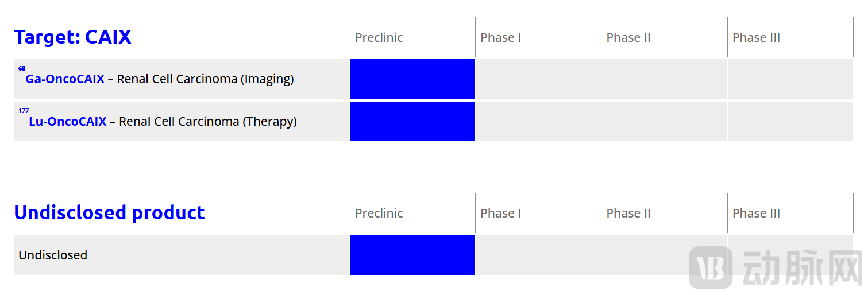
Task: Click the 动脉网 watermark logo icon
Action: coord(711,267)
